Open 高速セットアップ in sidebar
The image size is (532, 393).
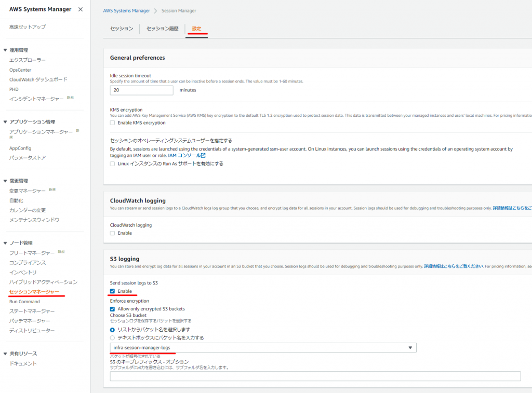tap(28, 27)
